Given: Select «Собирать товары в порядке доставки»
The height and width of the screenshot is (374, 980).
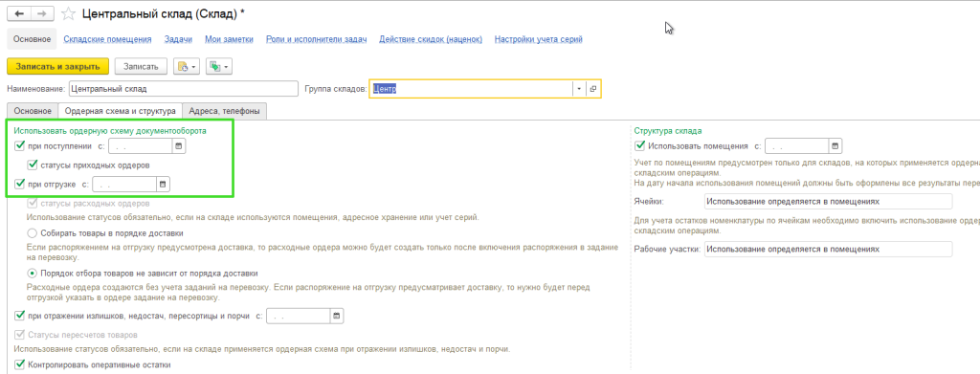Looking at the screenshot, I should [x=33, y=232].
